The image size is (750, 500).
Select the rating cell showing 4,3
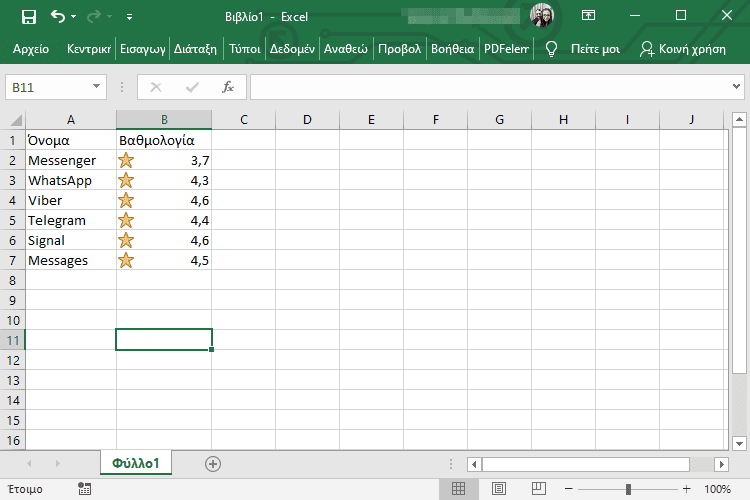point(164,180)
